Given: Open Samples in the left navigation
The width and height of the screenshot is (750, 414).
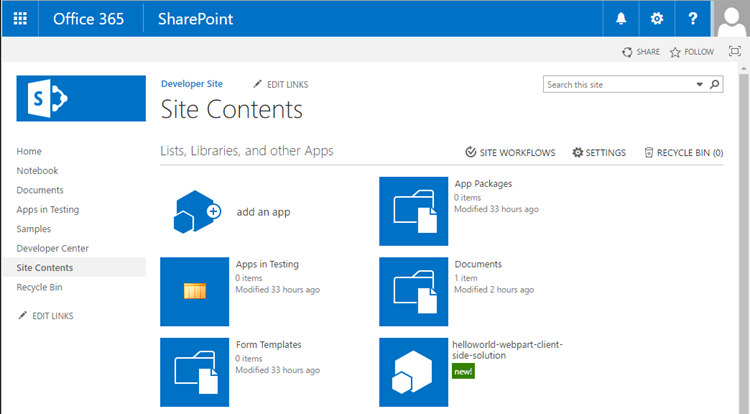Looking at the screenshot, I should [33, 229].
